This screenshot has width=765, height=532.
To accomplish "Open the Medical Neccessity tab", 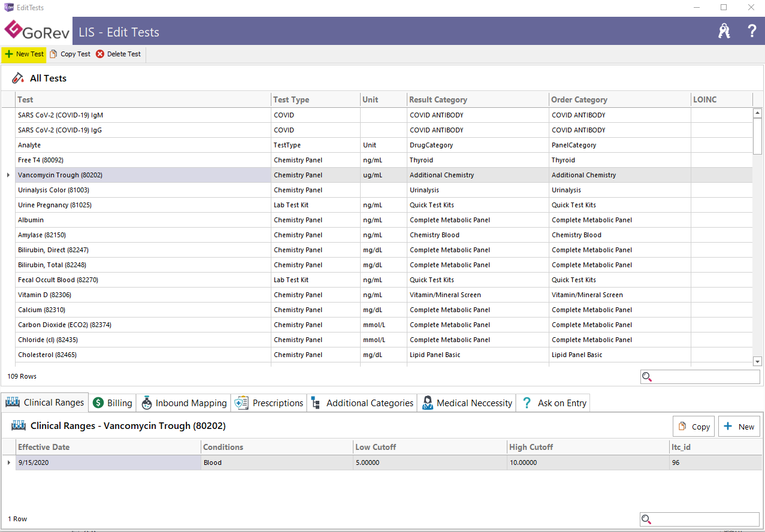I will (467, 403).
